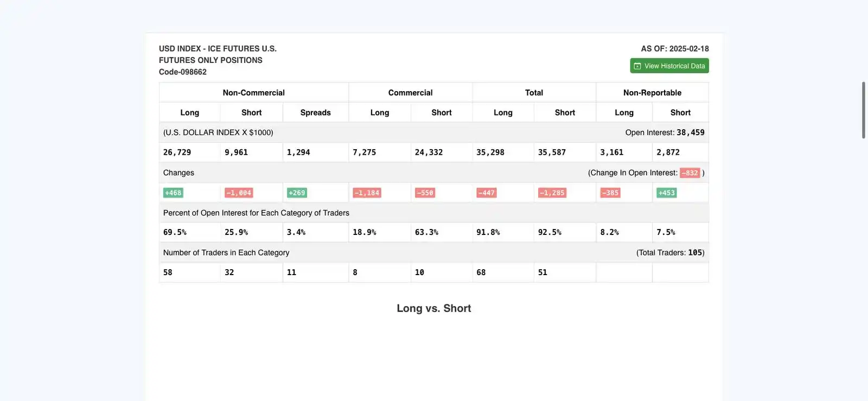Click Non-Reportable Short value 2,872
The image size is (868, 401).
pyautogui.click(x=668, y=152)
